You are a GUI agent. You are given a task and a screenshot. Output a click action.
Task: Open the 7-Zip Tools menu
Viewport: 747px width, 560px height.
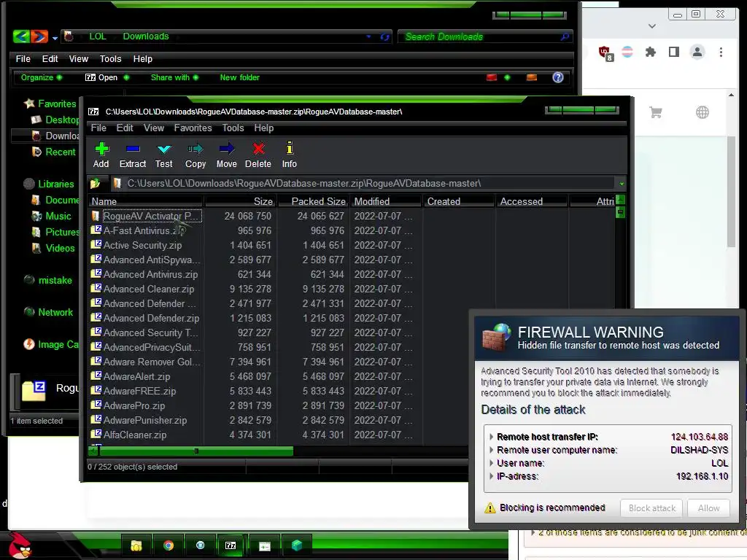pos(233,128)
